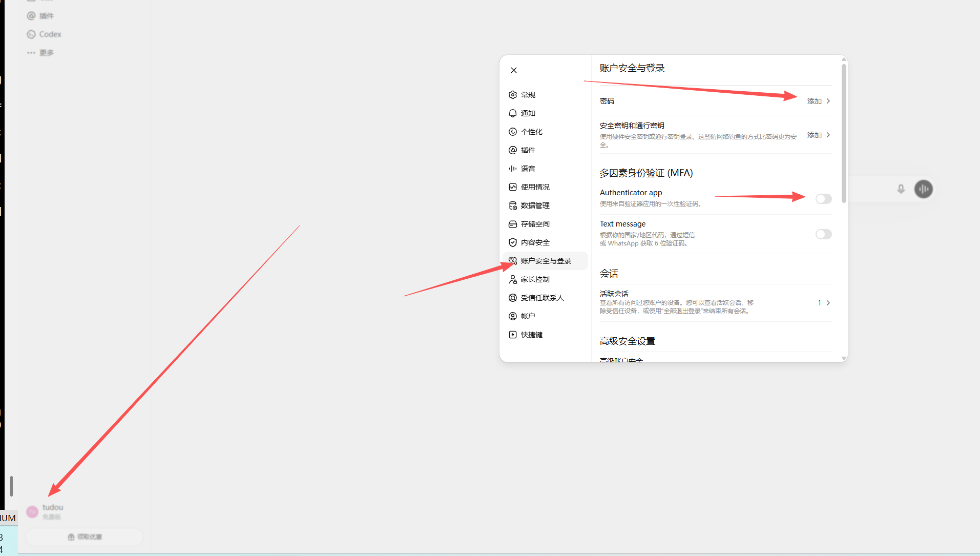Click the 存储空间 drive icon
Screen dimensions: 980x556
coord(513,224)
